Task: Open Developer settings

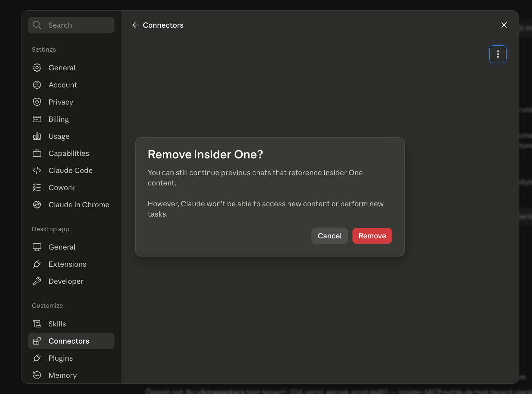Action: tap(71, 281)
